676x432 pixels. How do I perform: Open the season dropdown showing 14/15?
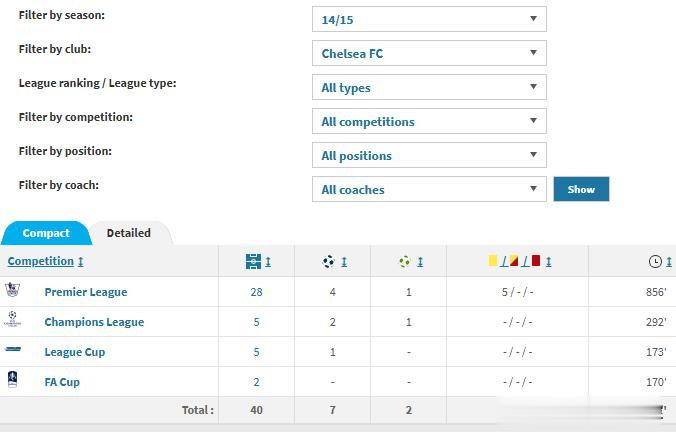(x=429, y=19)
